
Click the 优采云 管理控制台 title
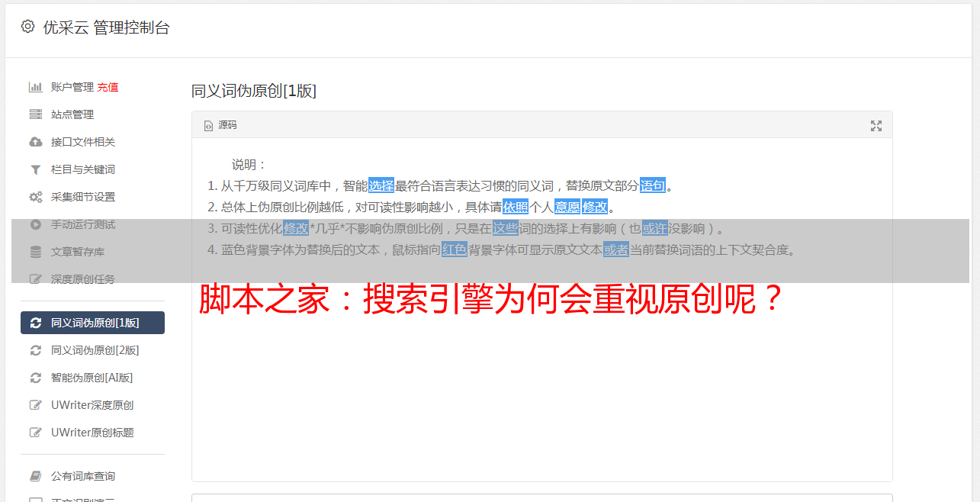(x=106, y=27)
